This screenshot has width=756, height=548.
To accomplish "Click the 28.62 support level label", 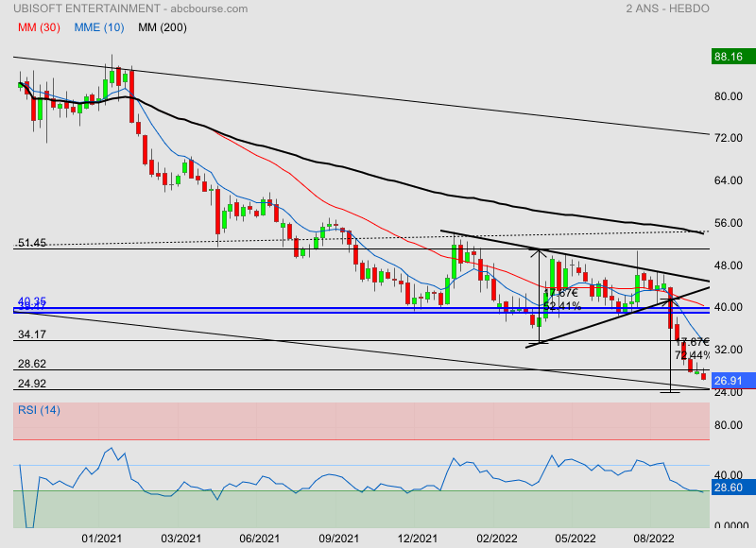I will click(32, 364).
